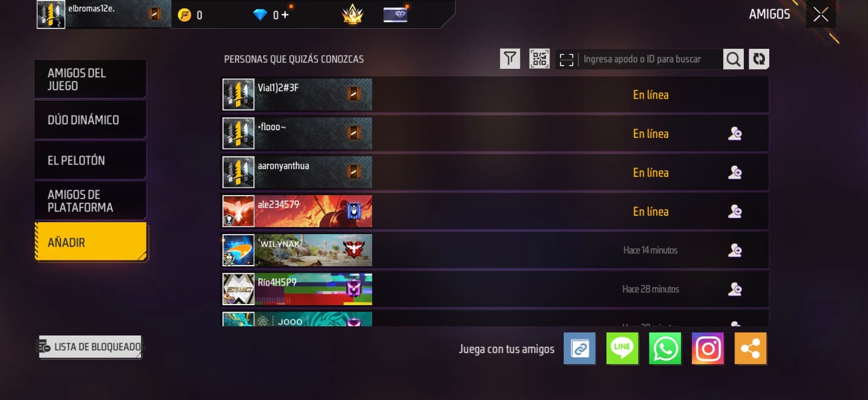
Task: Open Lista de Bloqueados button
Action: 90,347
